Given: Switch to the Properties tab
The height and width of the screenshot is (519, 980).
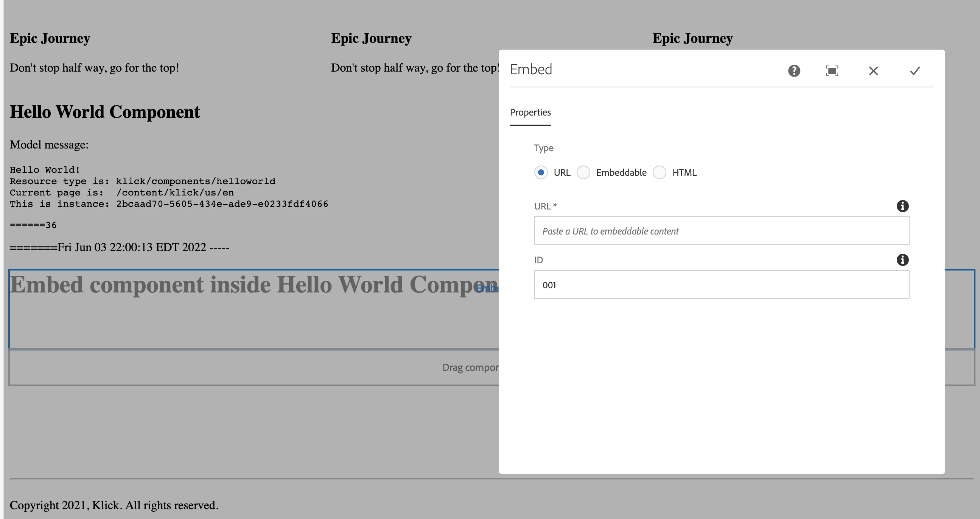Looking at the screenshot, I should click(530, 113).
